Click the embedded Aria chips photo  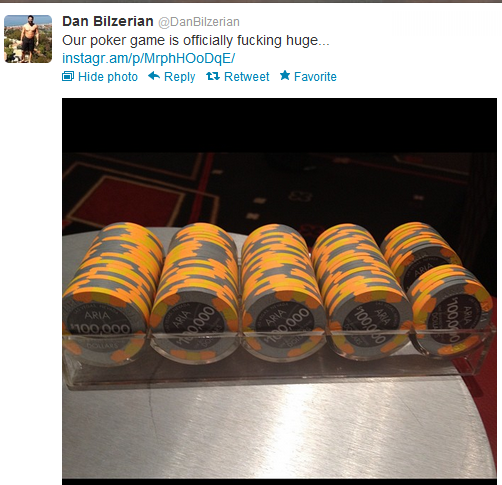point(279,290)
